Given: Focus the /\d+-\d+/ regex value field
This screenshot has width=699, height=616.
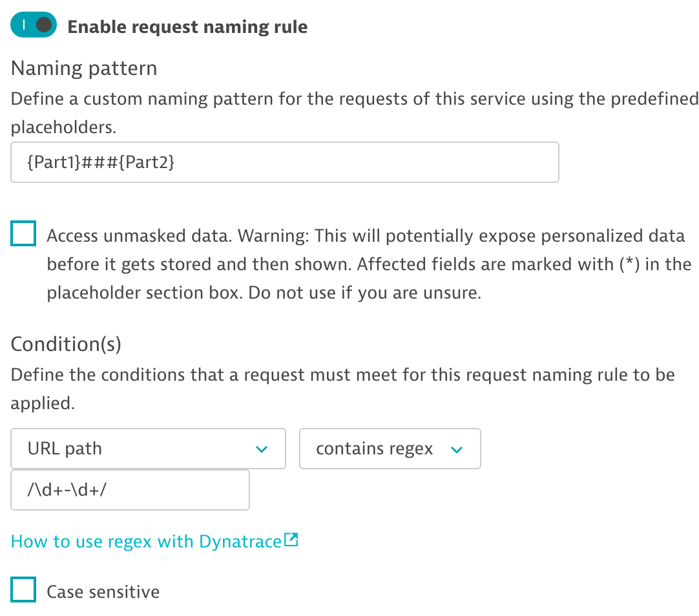Looking at the screenshot, I should pyautogui.click(x=130, y=491).
